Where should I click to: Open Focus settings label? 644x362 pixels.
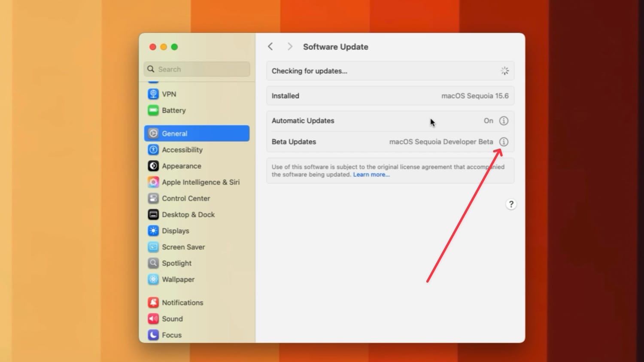coord(172,335)
